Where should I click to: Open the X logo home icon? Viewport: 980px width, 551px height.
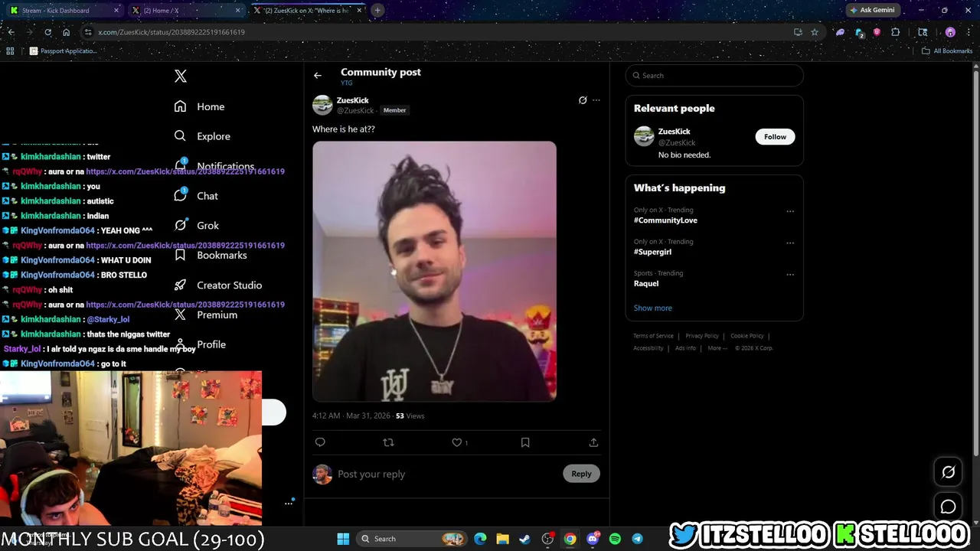click(181, 76)
